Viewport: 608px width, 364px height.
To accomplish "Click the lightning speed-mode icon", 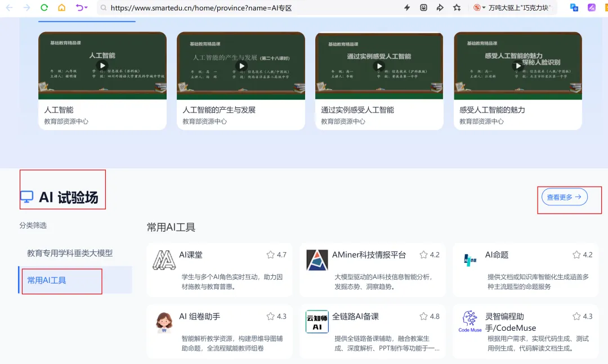I will [407, 7].
